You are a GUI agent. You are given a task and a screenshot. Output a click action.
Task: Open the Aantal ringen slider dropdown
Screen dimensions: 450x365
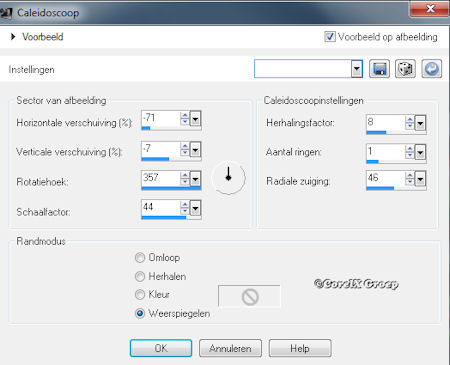[420, 152]
